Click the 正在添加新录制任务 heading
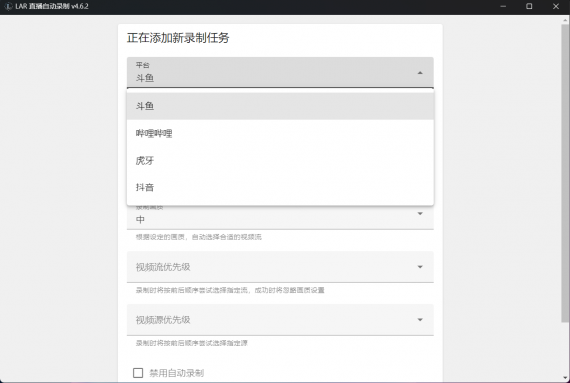 click(178, 38)
